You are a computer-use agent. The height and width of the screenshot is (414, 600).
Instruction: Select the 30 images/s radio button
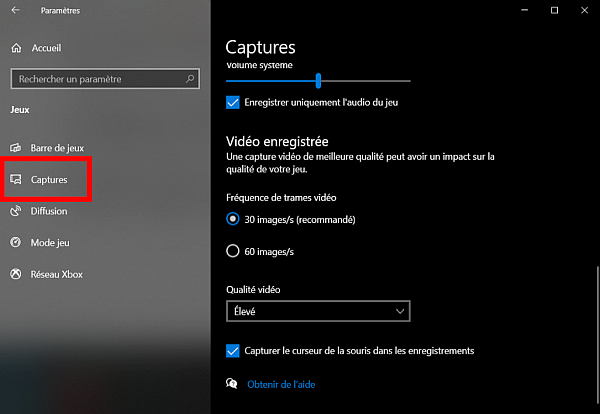point(233,219)
